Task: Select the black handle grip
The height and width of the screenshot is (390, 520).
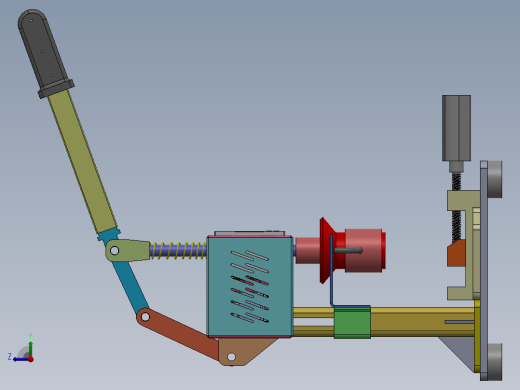Action: [45, 53]
